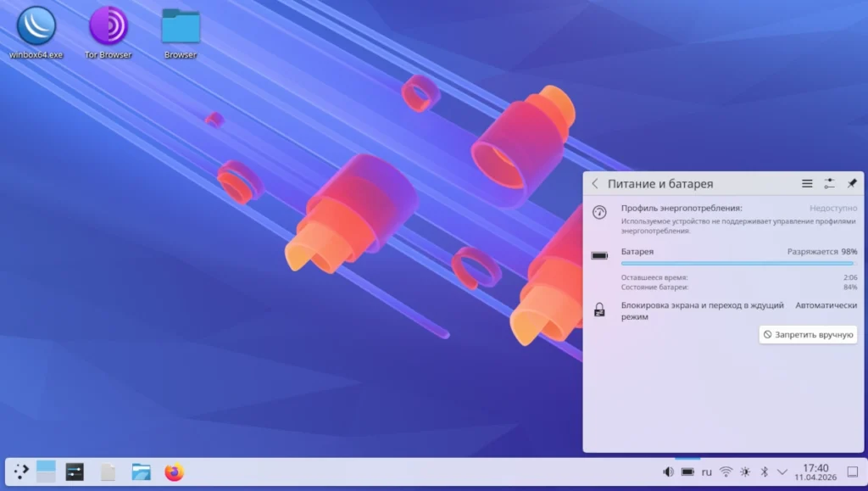Click the battery icon beside Батарея row

[599, 256]
